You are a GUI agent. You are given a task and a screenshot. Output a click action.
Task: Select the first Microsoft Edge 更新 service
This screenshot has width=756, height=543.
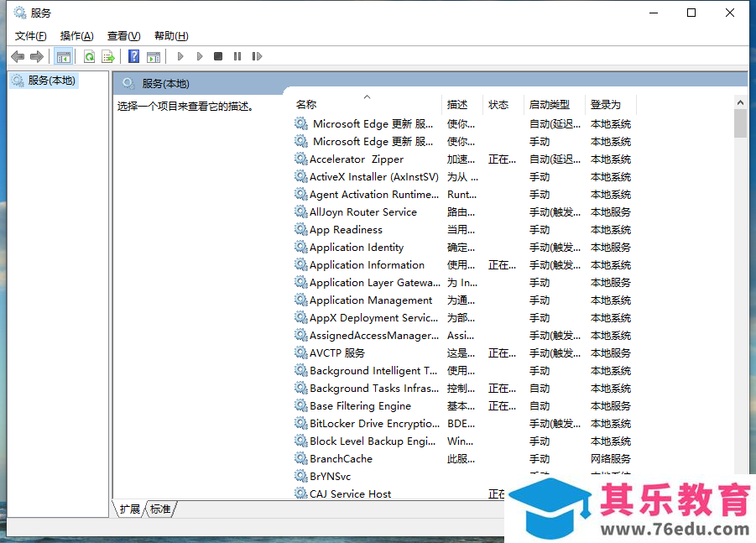point(373,124)
